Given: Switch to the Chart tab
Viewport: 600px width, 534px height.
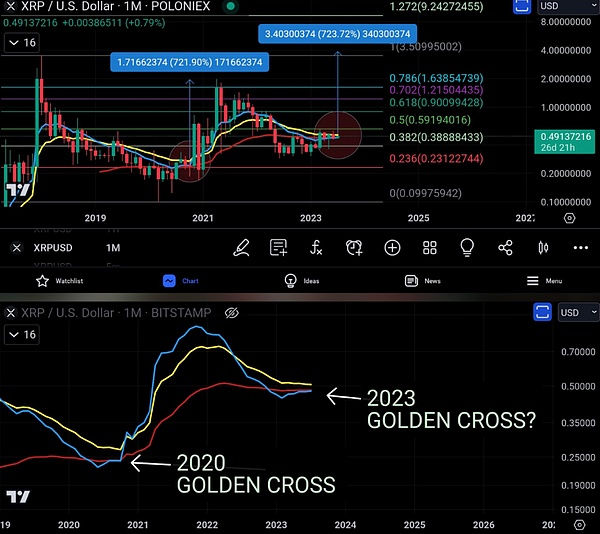Looking at the screenshot, I should coord(181,281).
